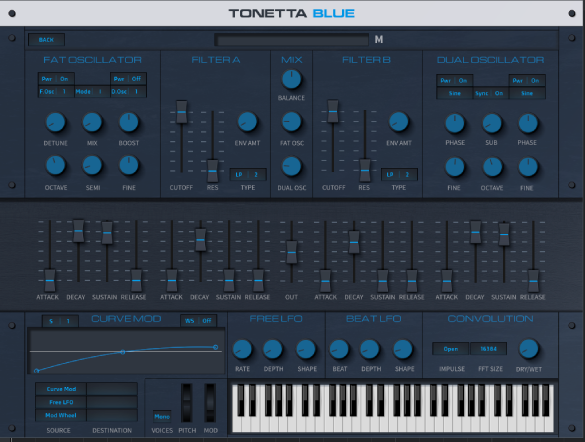
Task: Open Filter A LP type selector
Action: [247, 175]
